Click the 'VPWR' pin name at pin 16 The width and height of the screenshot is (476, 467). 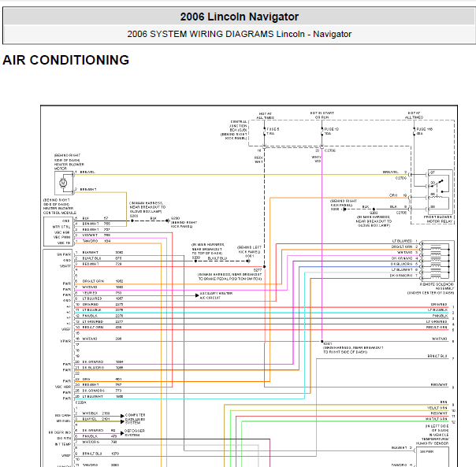coord(65,341)
